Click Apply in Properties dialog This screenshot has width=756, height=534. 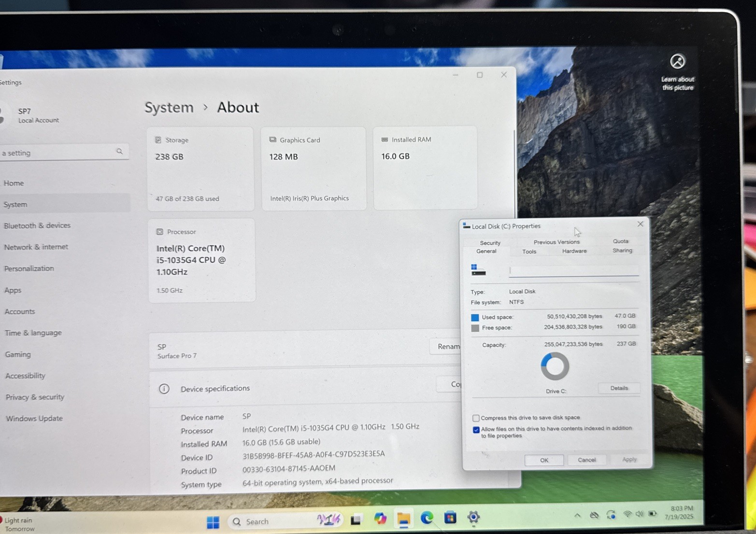pos(629,459)
